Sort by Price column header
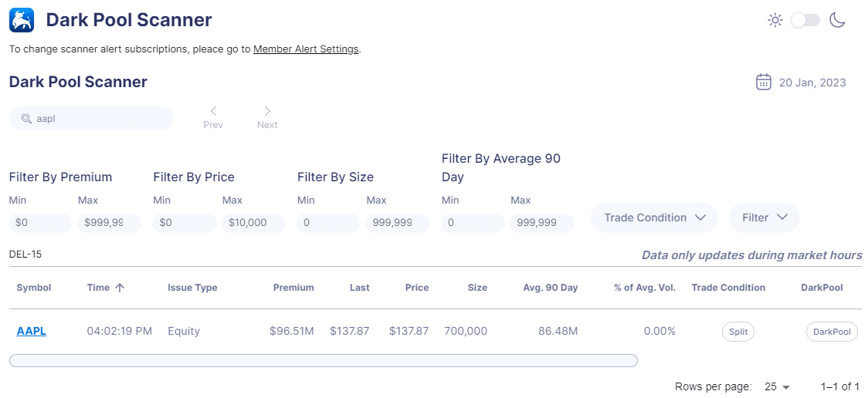Image resolution: width=868 pixels, height=398 pixels. [x=417, y=288]
